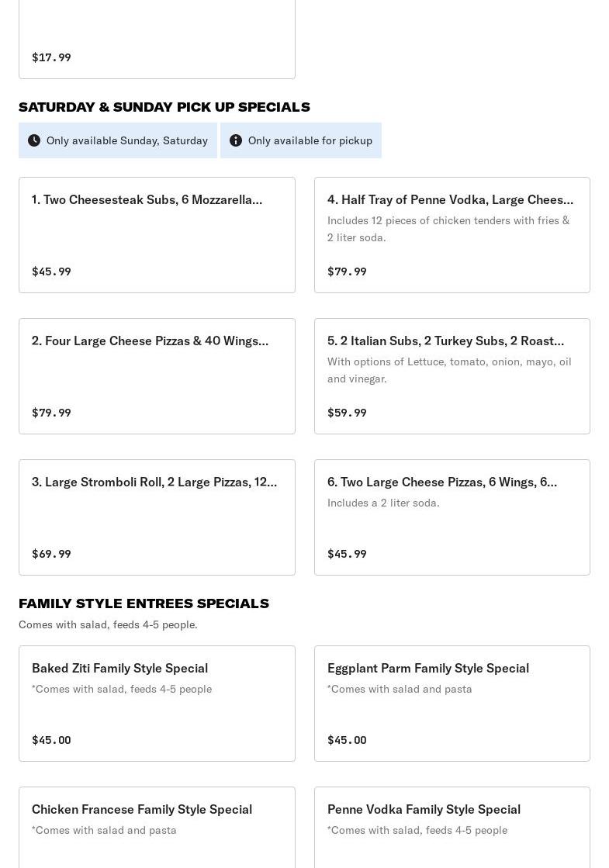Click the Family Style Entrees Specials heading
This screenshot has height=868, width=609.
(x=144, y=603)
